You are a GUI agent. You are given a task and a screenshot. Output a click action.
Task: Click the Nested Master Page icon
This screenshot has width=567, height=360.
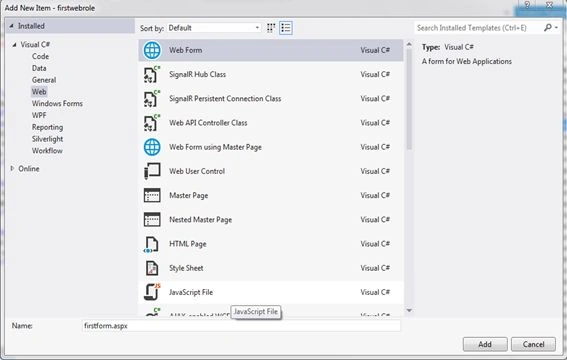(x=152, y=220)
